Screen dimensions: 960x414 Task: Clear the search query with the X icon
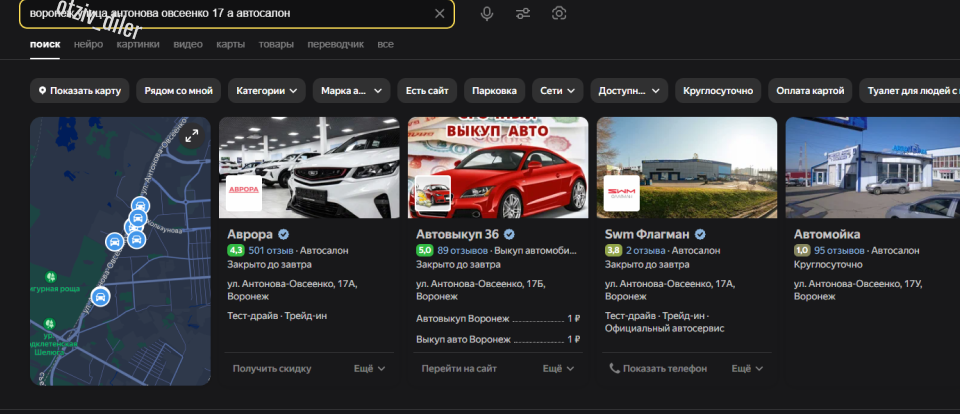pyautogui.click(x=439, y=13)
